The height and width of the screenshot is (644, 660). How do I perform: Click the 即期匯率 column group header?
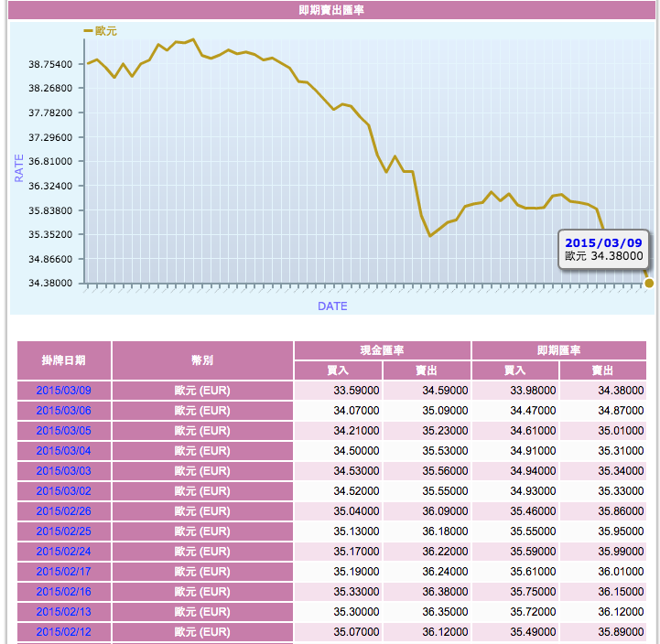[559, 350]
